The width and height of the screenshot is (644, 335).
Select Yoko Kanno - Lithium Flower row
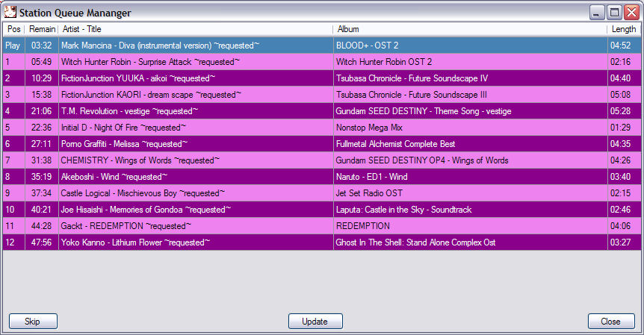[135, 242]
